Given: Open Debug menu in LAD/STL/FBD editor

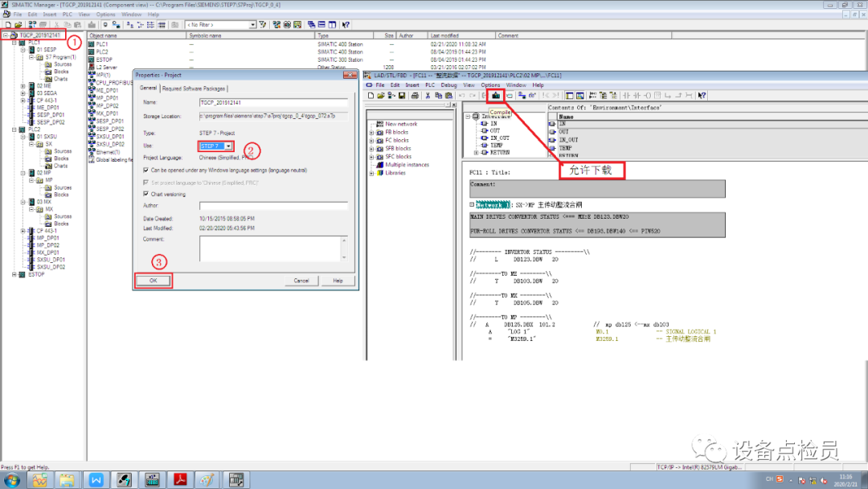Looking at the screenshot, I should [x=449, y=85].
